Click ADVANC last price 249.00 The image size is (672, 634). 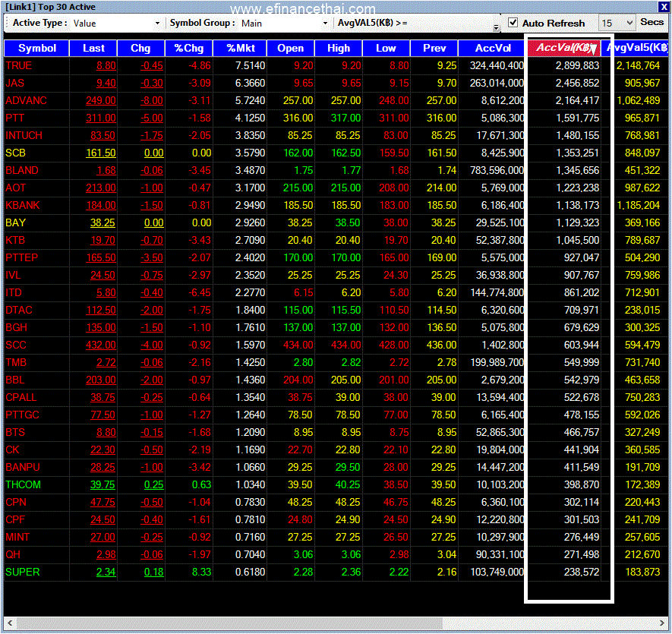pos(101,101)
